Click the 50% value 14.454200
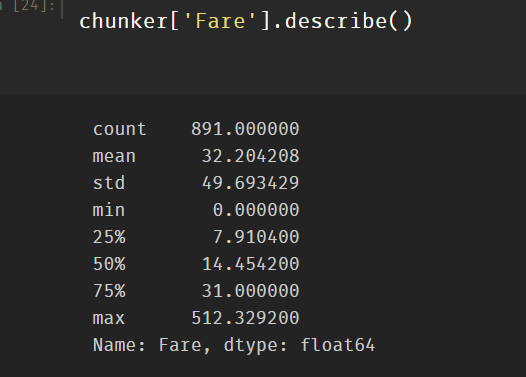Screen dimensions: 526x377 pos(251,264)
